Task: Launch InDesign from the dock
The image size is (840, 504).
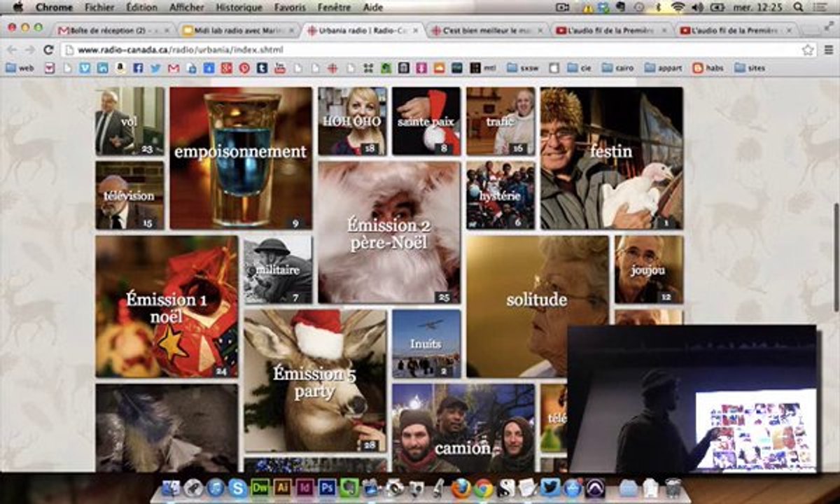Action: click(304, 488)
